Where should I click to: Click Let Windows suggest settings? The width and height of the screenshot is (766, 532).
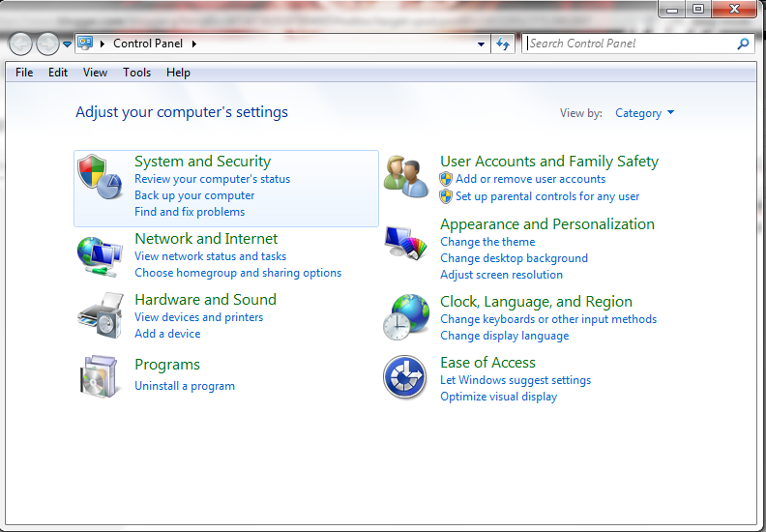point(516,380)
